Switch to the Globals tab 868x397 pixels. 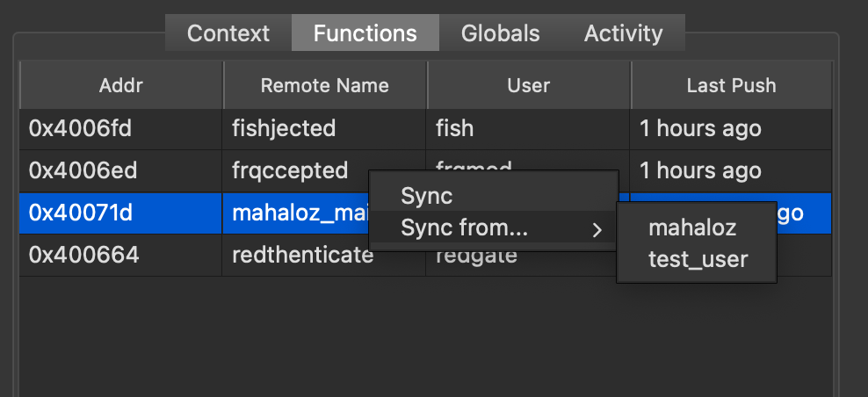500,34
